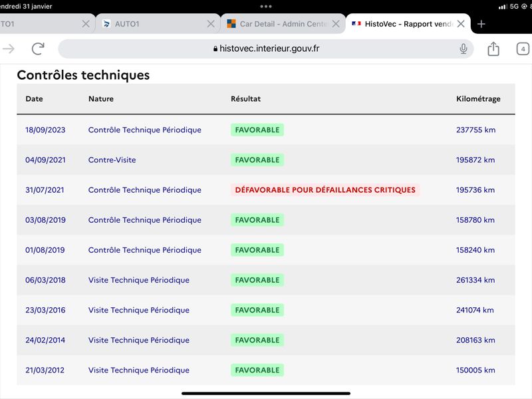The height and width of the screenshot is (399, 532).
Task: Select the date 18/09/2023
Action: click(45, 130)
